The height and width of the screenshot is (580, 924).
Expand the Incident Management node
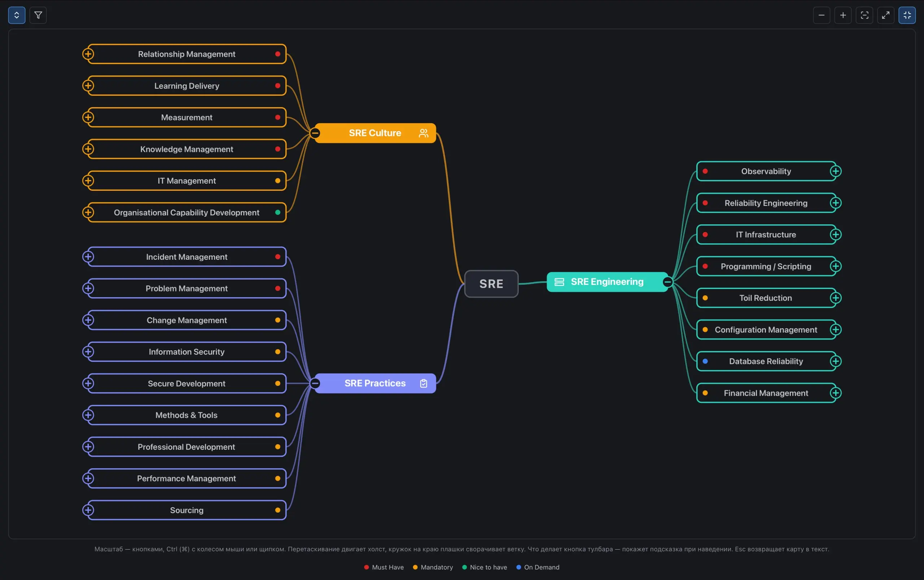(88, 257)
